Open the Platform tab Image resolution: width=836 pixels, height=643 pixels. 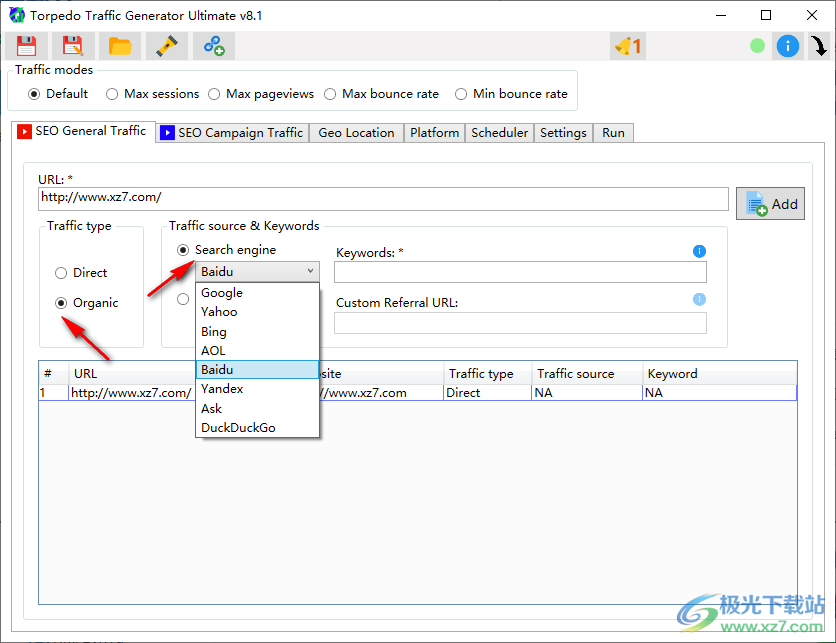[434, 133]
